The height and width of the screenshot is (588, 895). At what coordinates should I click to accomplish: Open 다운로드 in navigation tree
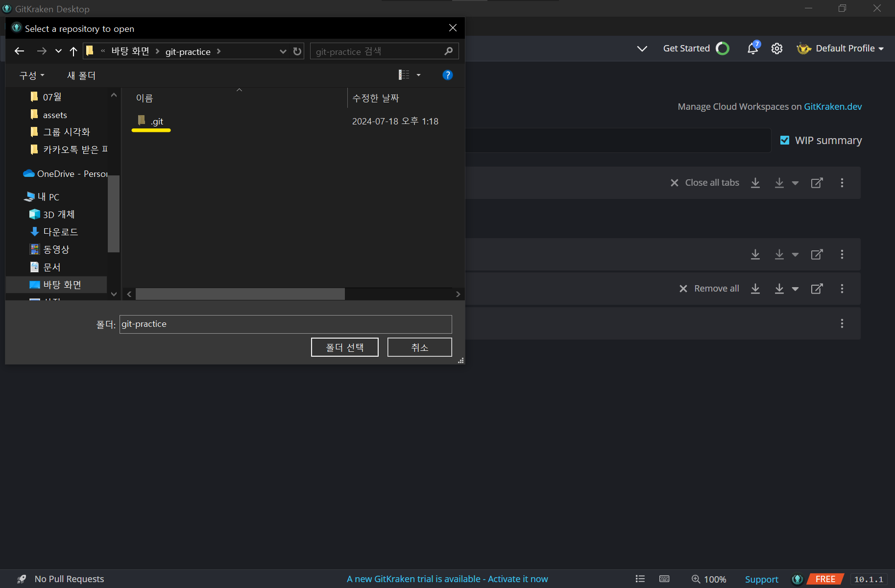pos(54,232)
